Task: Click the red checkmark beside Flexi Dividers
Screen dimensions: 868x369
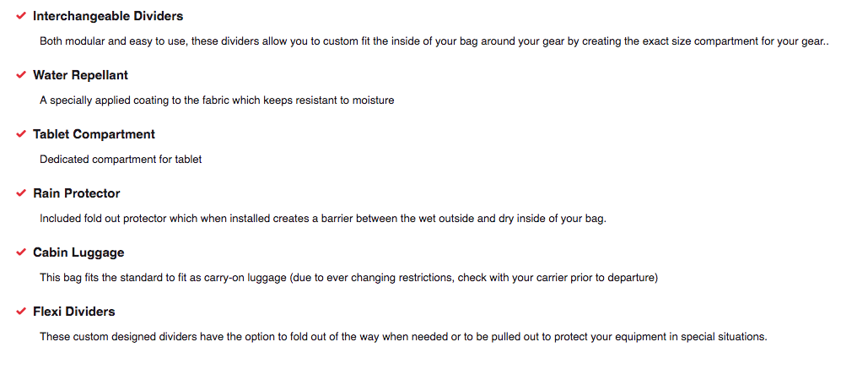Action: coord(21,312)
